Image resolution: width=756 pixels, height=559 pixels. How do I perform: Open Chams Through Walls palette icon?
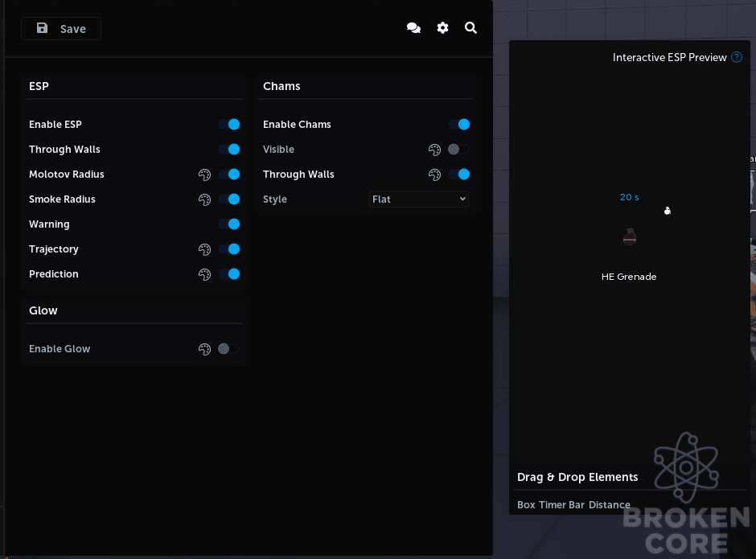pos(434,175)
